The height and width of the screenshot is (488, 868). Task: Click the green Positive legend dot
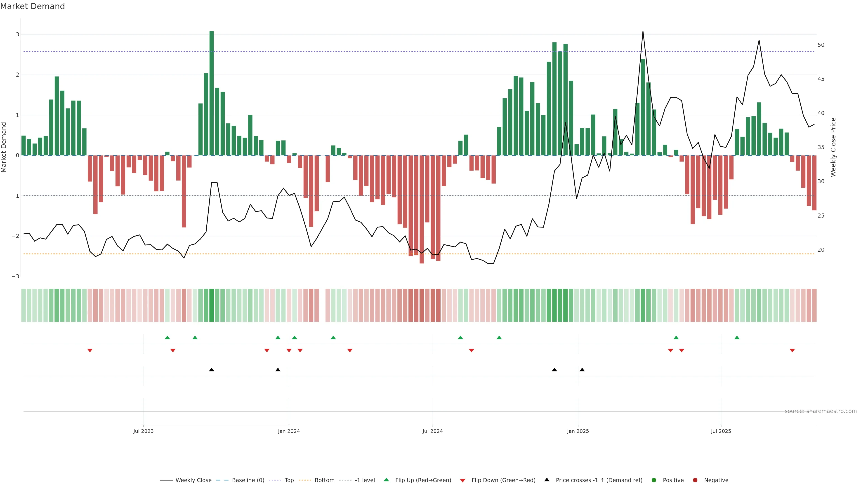654,480
